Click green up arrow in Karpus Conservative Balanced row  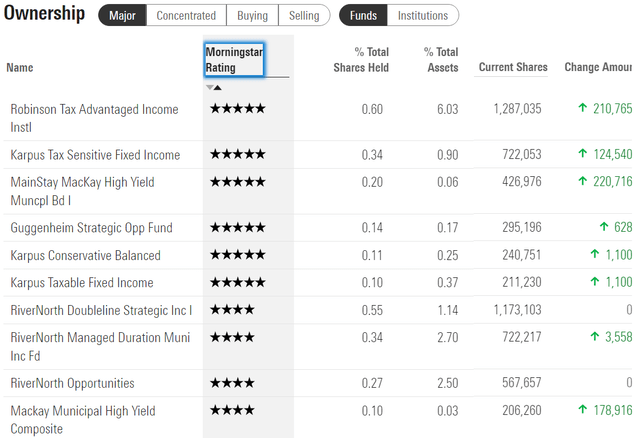tap(595, 254)
